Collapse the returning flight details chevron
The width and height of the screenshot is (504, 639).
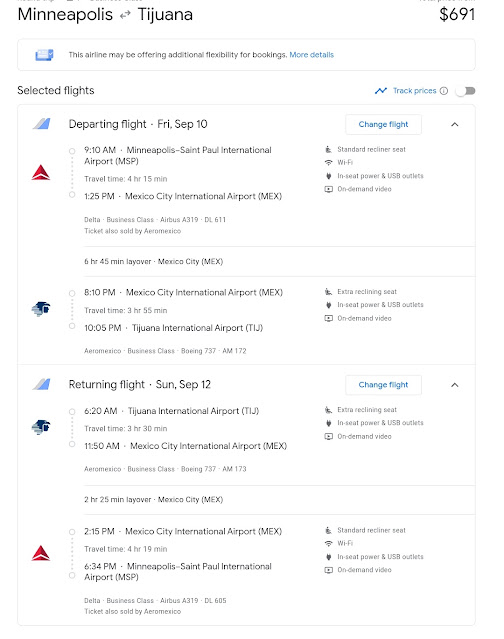pyautogui.click(x=455, y=385)
